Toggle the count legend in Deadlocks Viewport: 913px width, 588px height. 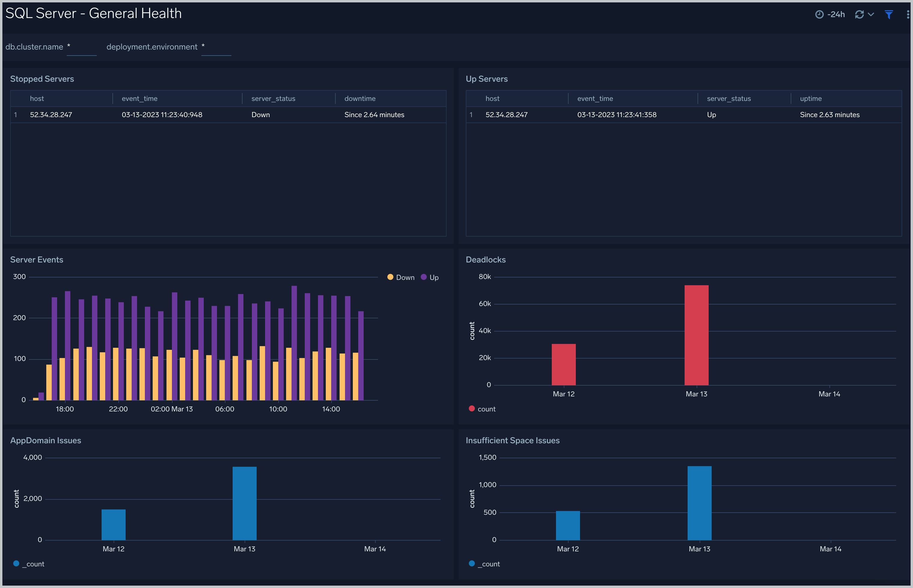(482, 409)
